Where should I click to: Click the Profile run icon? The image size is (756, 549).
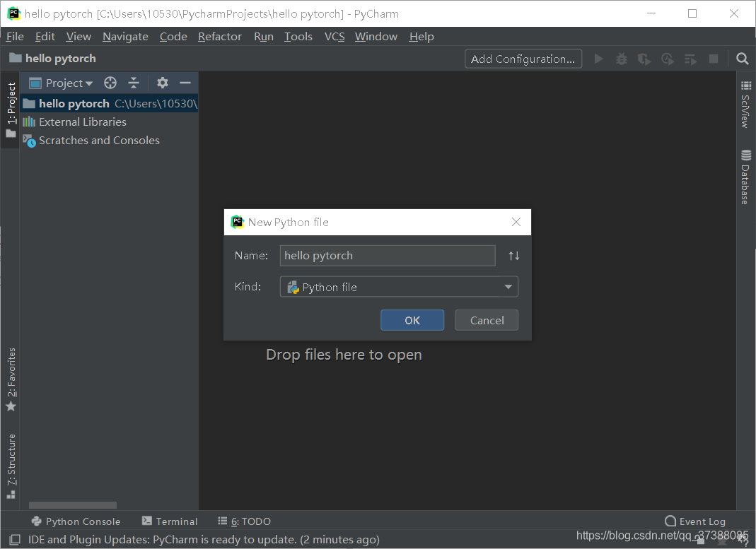coord(668,59)
